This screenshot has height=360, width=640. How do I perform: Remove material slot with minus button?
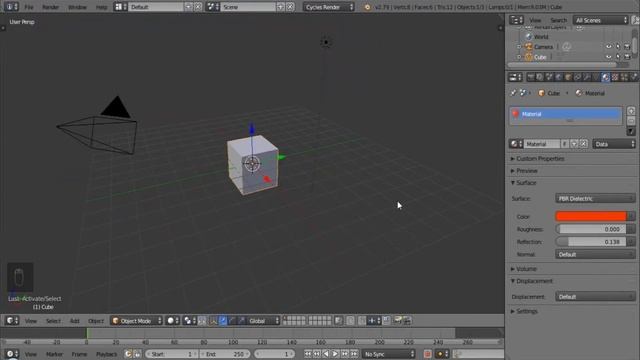point(631,120)
